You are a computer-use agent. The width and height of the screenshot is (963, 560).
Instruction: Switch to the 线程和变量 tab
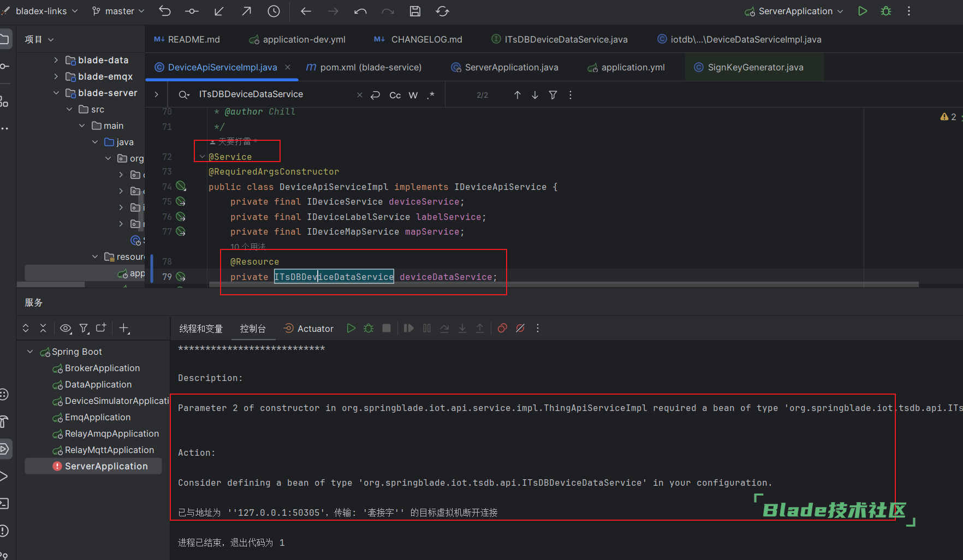tap(201, 329)
